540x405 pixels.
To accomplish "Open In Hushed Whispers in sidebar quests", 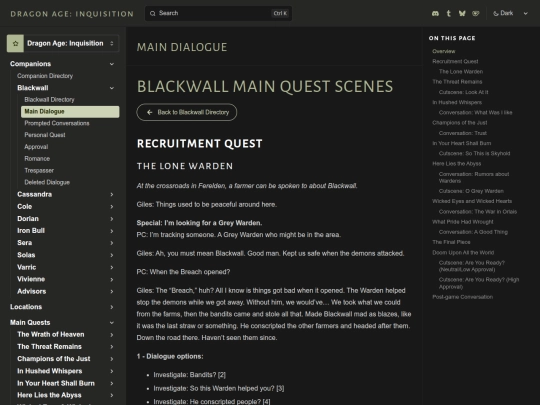I will [50, 371].
